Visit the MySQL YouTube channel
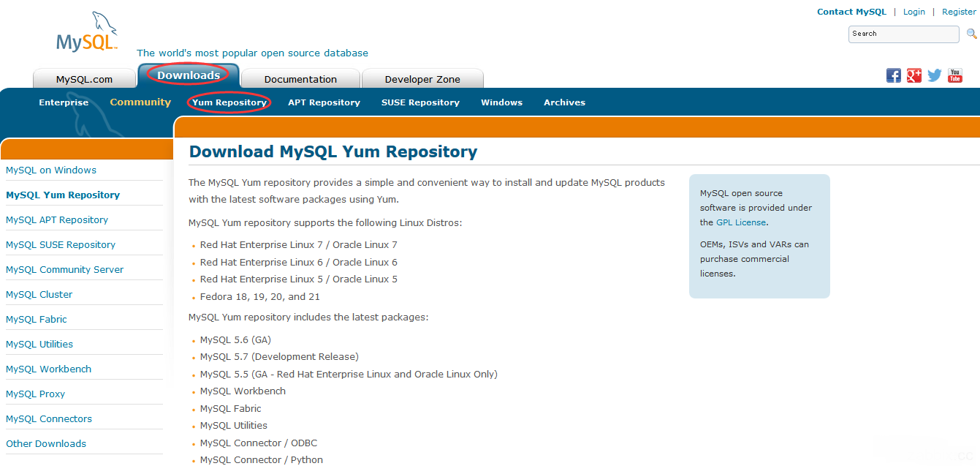 pos(954,75)
